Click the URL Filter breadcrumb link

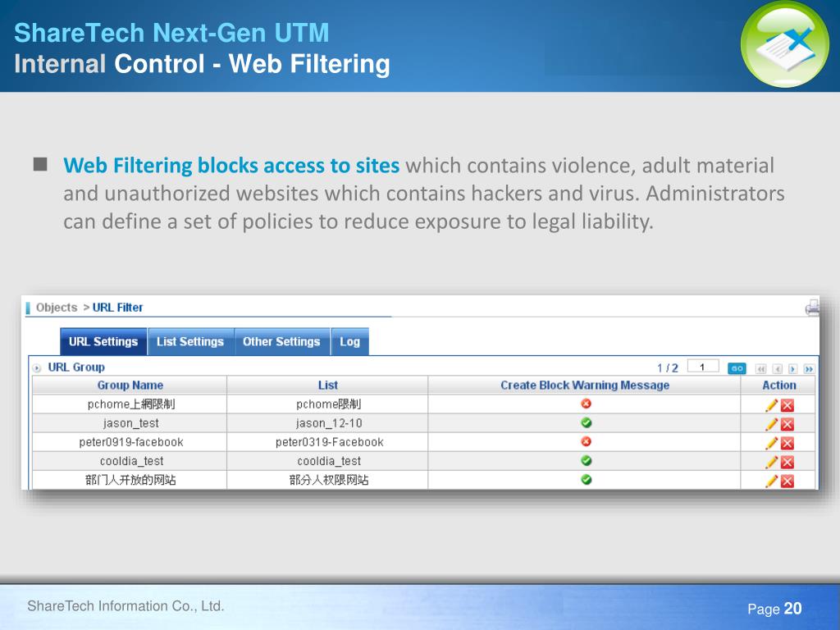coord(118,308)
